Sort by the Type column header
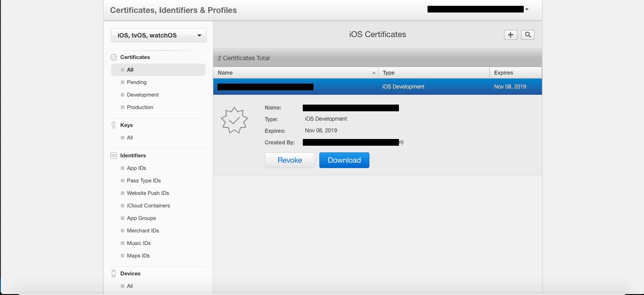This screenshot has width=644, height=295. [x=434, y=72]
